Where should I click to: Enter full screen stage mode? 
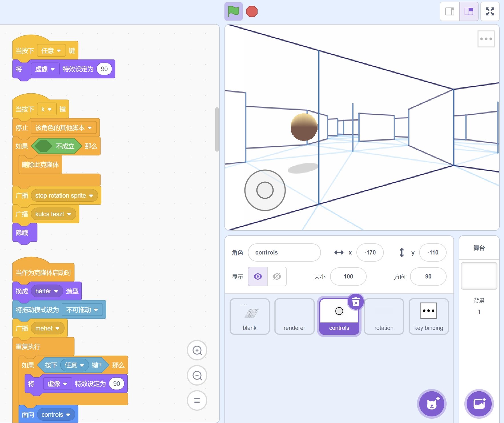(x=490, y=12)
